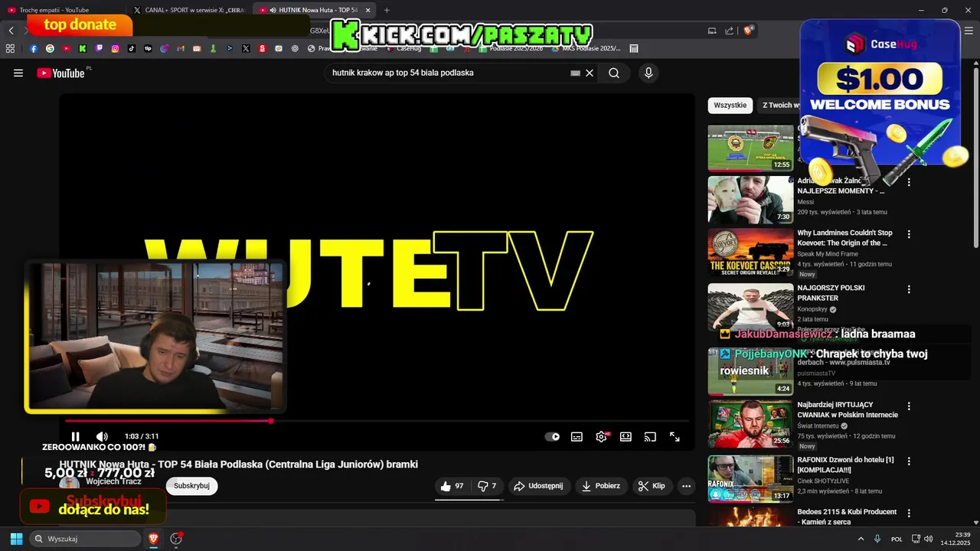Image resolution: width=980 pixels, height=551 pixels.
Task: Select the 'Z Twoich wy...' filter chip
Action: pyautogui.click(x=778, y=105)
